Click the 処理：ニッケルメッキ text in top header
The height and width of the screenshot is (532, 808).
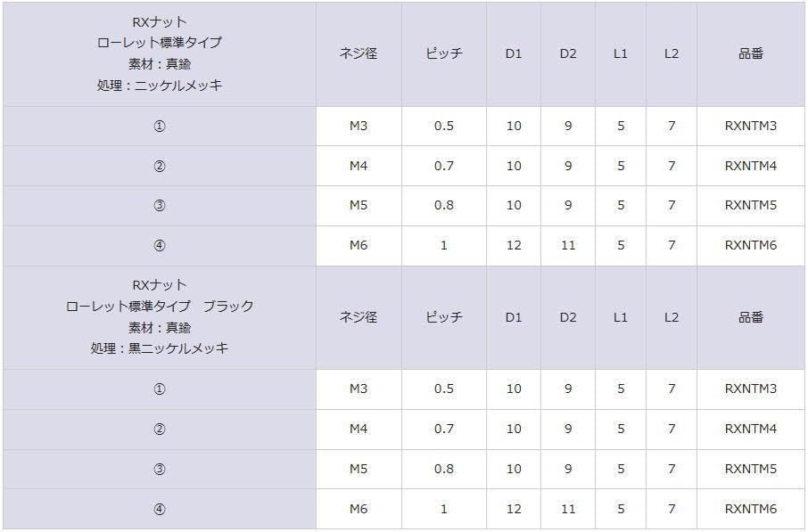[x=160, y=86]
